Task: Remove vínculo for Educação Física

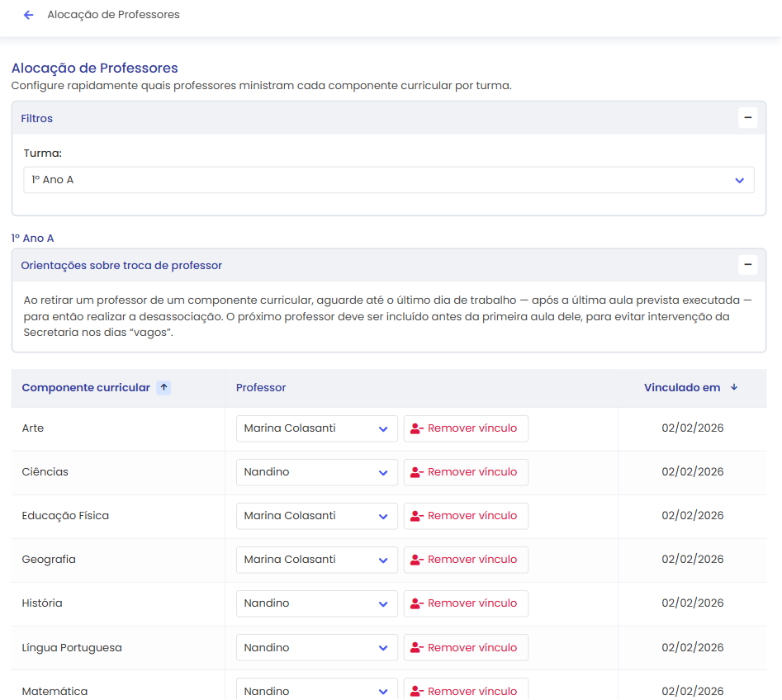Action: pos(466,516)
